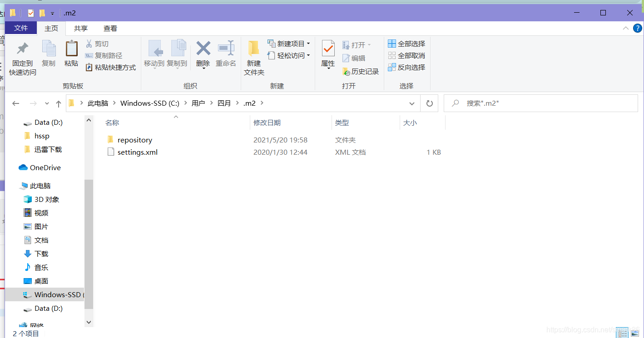Click the Rename ribbon button
644x338 pixels.
click(x=226, y=54)
